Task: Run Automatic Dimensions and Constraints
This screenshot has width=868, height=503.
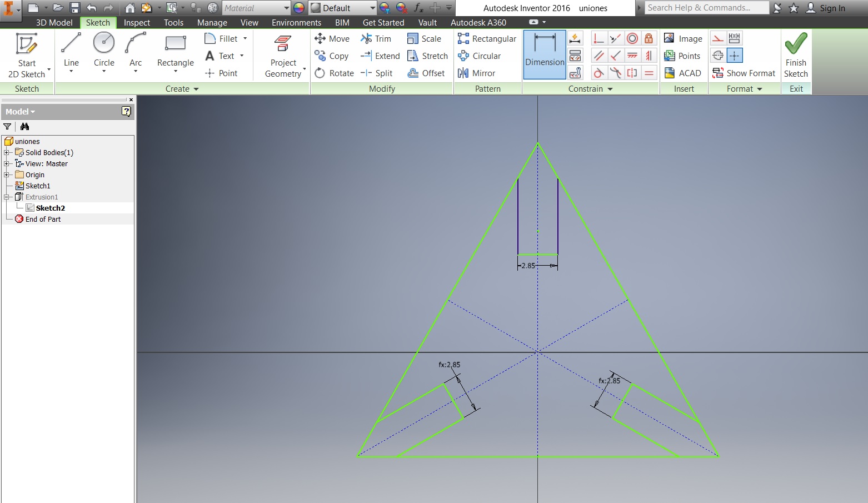Action: 575,38
